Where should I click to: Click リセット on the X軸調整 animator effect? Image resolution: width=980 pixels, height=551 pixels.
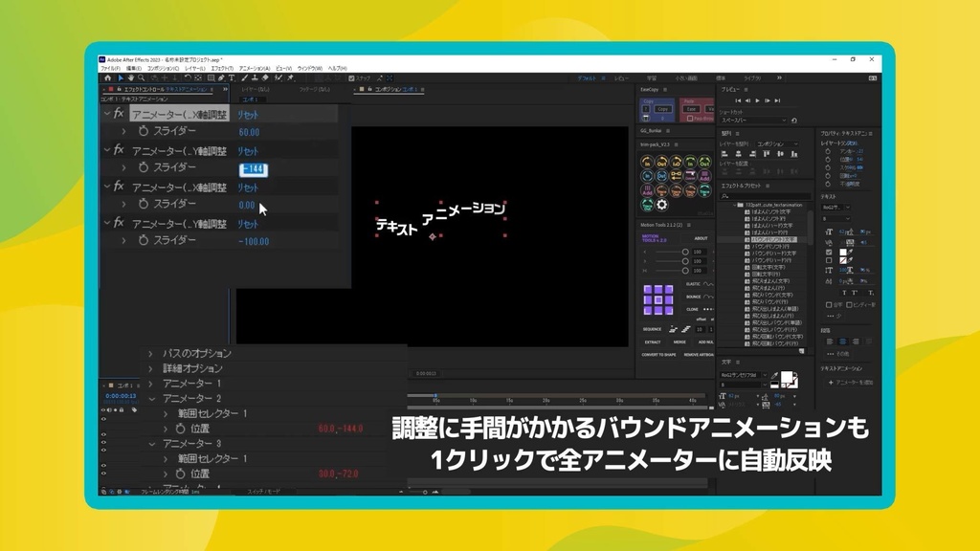(x=249, y=116)
